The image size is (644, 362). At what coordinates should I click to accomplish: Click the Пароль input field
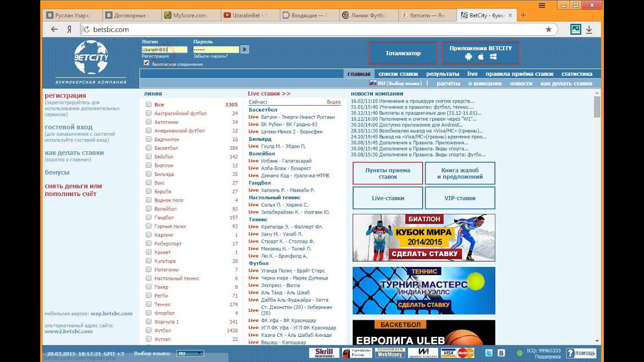point(216,50)
